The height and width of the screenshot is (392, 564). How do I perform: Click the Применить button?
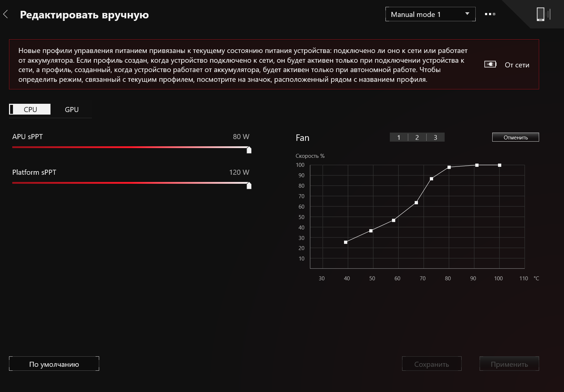click(509, 364)
